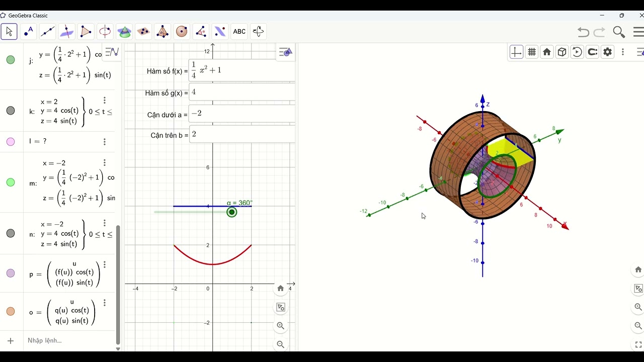Hide surface p with its purple circle
The width and height of the screenshot is (644, 362).
click(11, 273)
